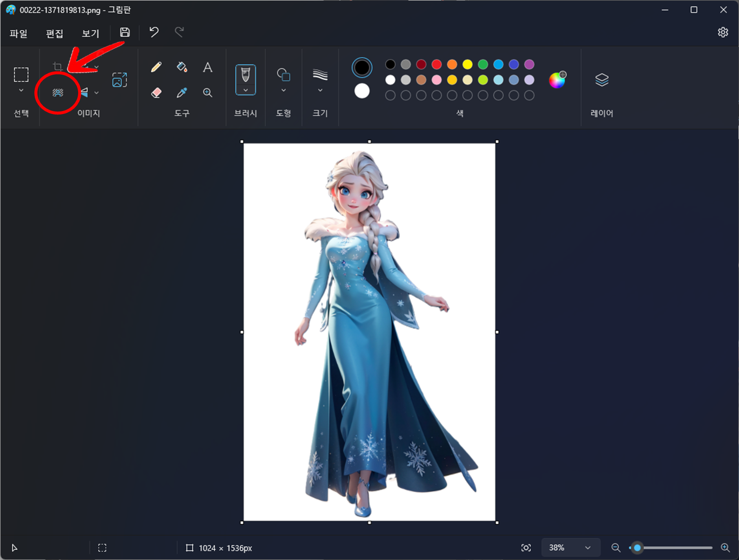Screen dimensions: 739x560
Task: Click the fit to window icon
Action: [526, 548]
